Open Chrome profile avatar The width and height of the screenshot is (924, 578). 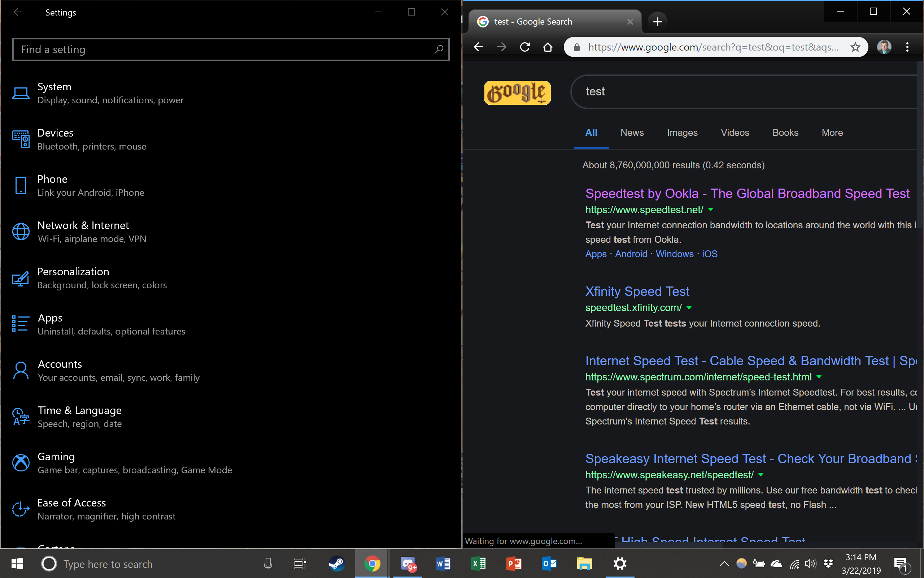click(884, 47)
